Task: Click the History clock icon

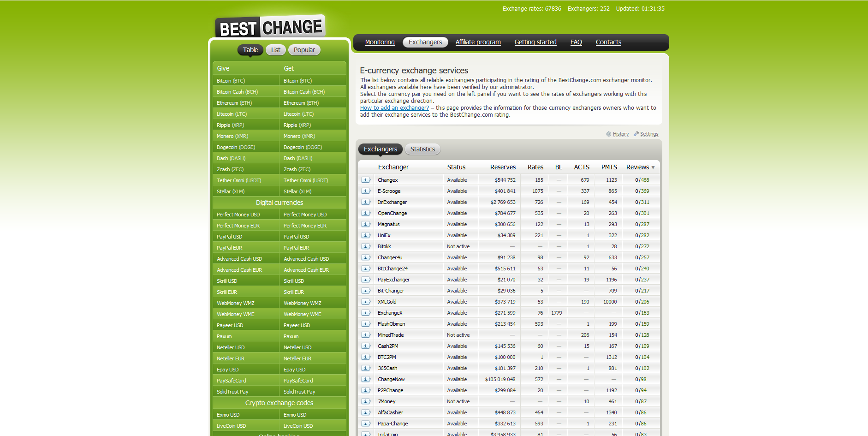Action: [609, 134]
